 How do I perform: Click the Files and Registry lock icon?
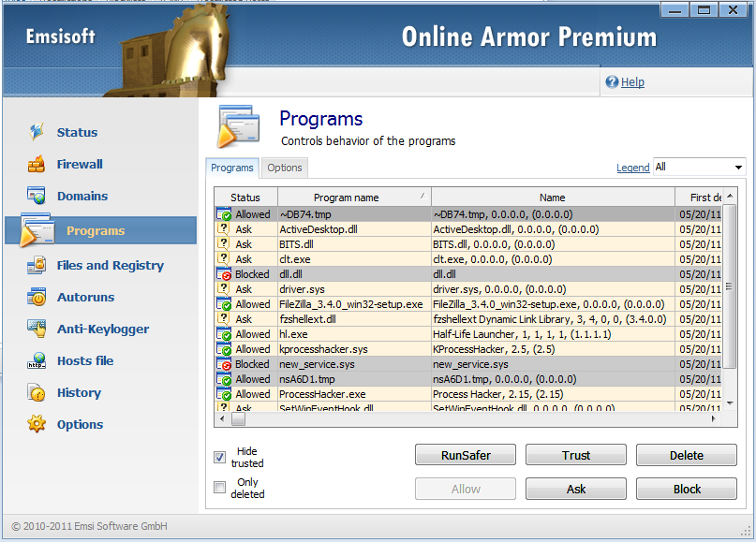pyautogui.click(x=37, y=265)
